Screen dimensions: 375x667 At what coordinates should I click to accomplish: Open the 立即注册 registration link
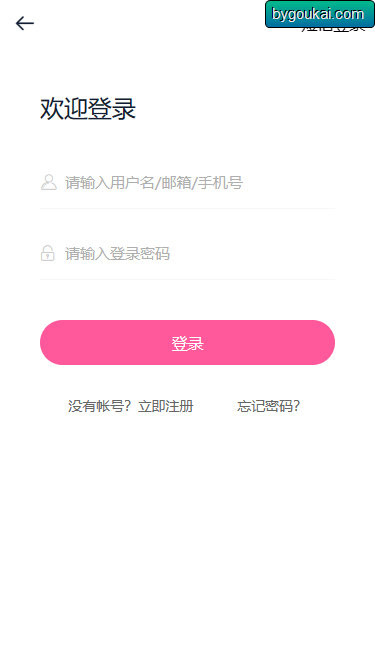click(166, 406)
